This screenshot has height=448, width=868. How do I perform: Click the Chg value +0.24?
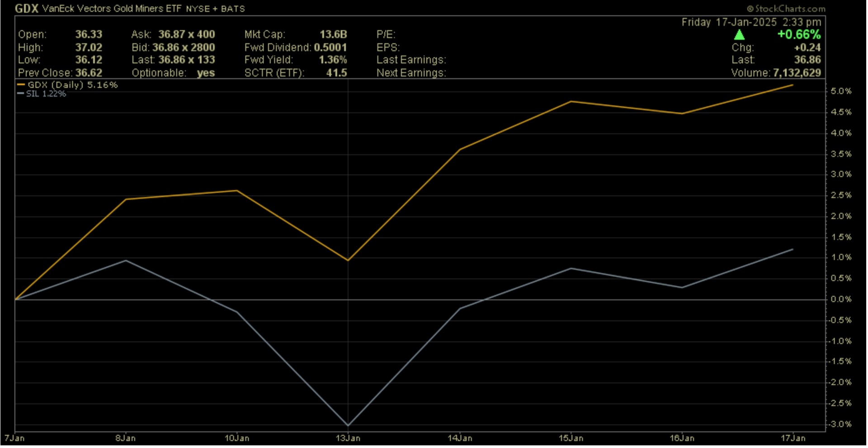tap(807, 47)
